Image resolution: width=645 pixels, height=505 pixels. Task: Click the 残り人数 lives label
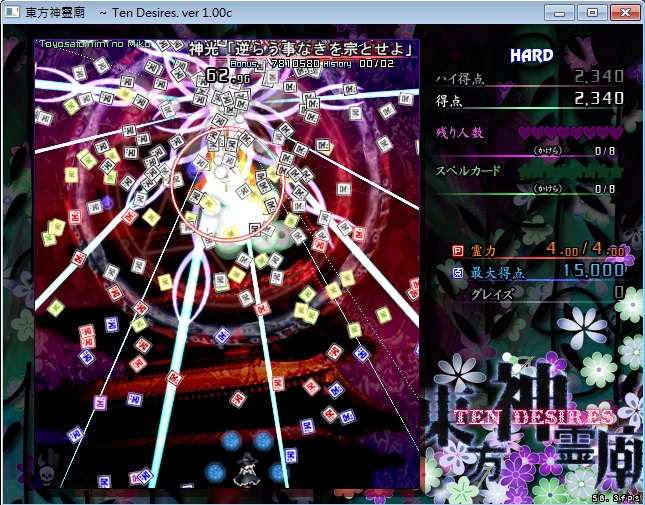tap(460, 133)
